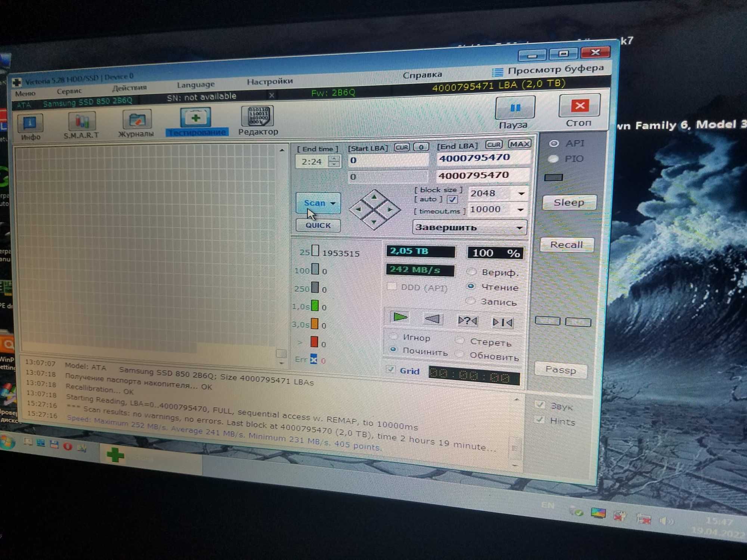Open the Сервис menu
This screenshot has width=747, height=560.
[69, 91]
